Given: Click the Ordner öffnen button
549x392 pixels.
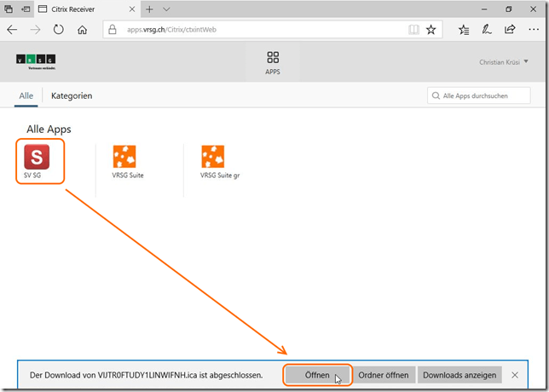Looking at the screenshot, I should click(384, 375).
